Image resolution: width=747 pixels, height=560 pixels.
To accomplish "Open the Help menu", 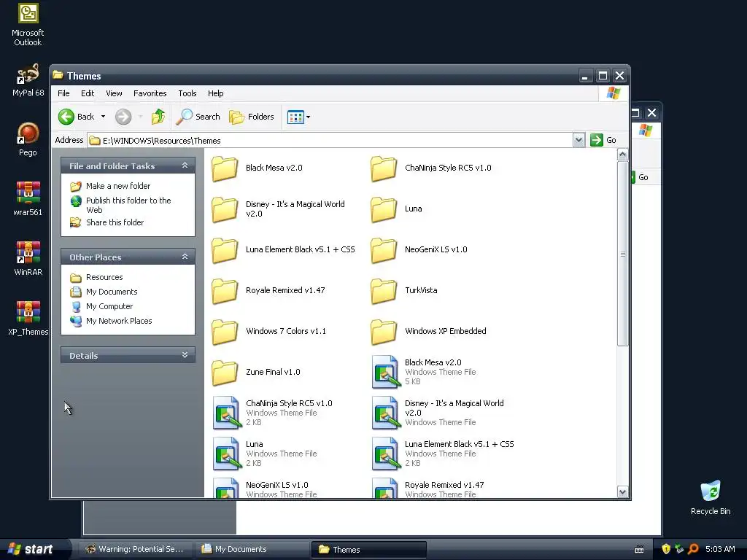I will pos(215,93).
